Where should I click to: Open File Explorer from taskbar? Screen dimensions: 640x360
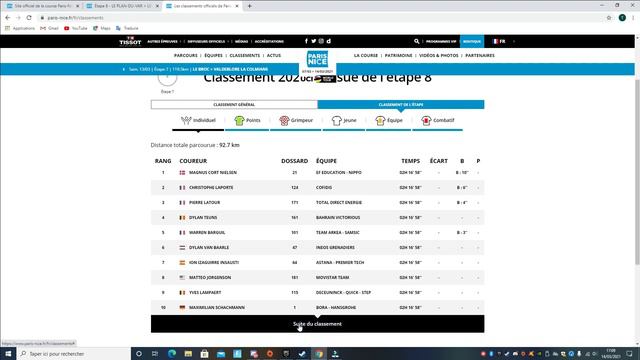click(x=188, y=354)
